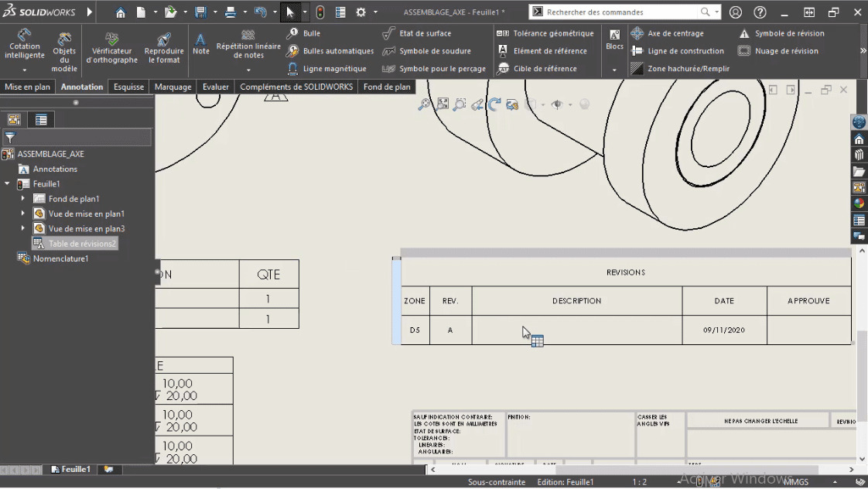Expand Vue de mise en plan1 in tree
This screenshot has width=868, height=489.
click(x=23, y=214)
